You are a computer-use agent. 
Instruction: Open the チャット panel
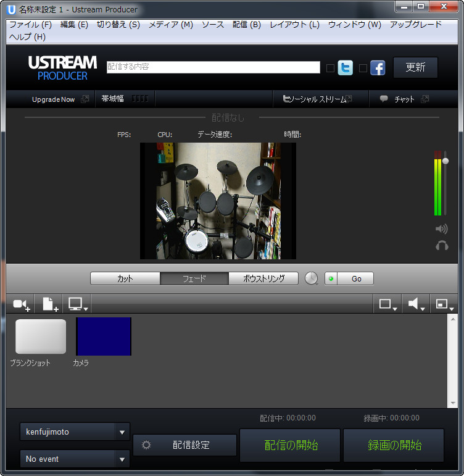404,99
